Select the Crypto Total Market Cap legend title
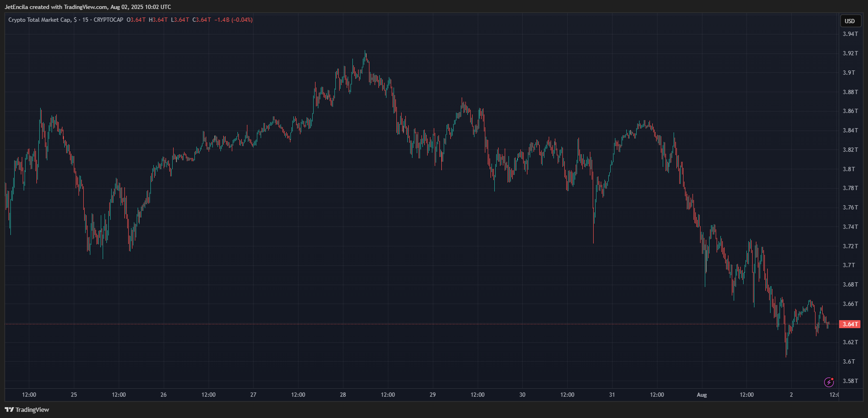Screen dimensions: 868x418 (40, 20)
